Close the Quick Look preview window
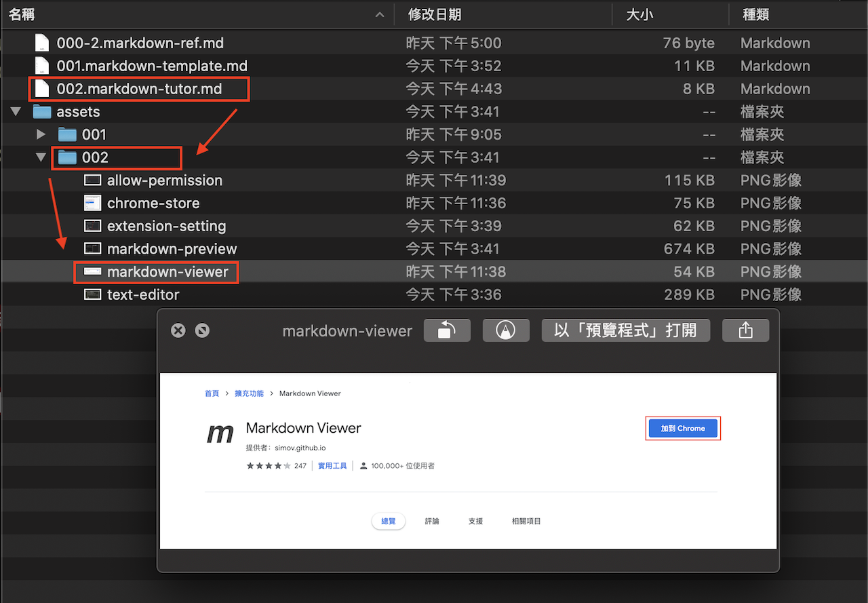868x603 pixels. (x=178, y=330)
